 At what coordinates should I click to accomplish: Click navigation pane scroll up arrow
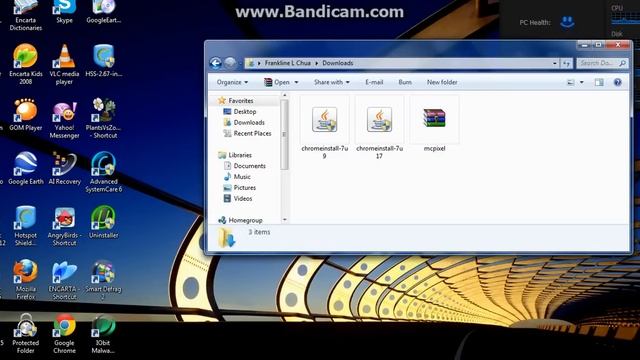pyautogui.click(x=284, y=96)
